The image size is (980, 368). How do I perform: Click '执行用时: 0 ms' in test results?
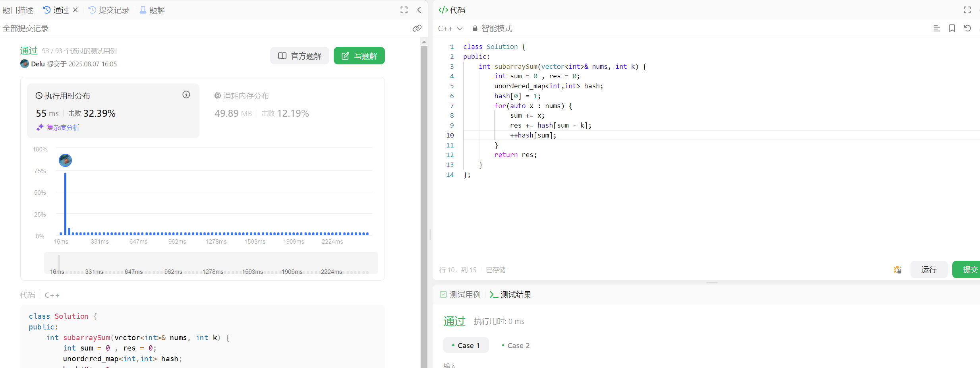tap(499, 321)
